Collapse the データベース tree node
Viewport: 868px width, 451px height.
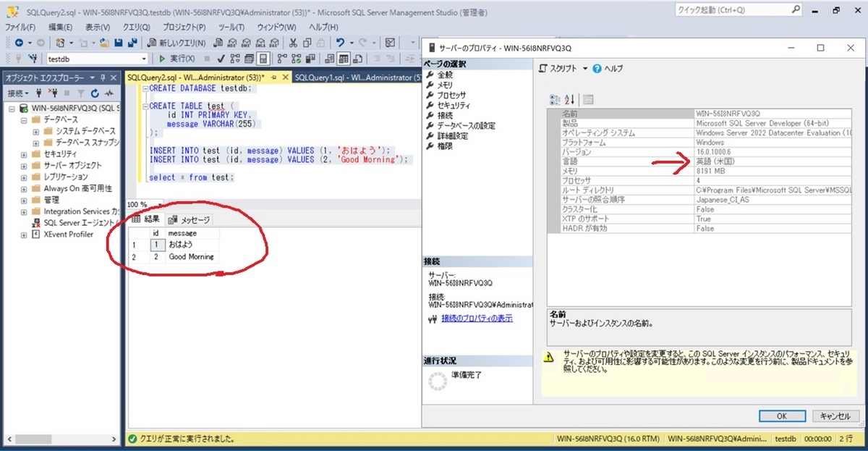[24, 120]
